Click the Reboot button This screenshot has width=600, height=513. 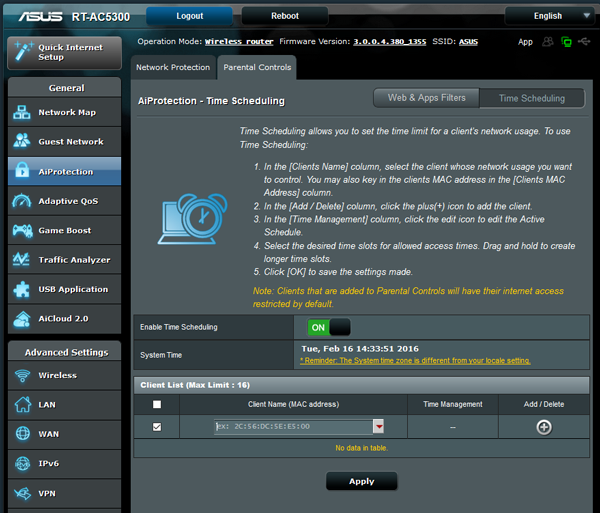285,16
